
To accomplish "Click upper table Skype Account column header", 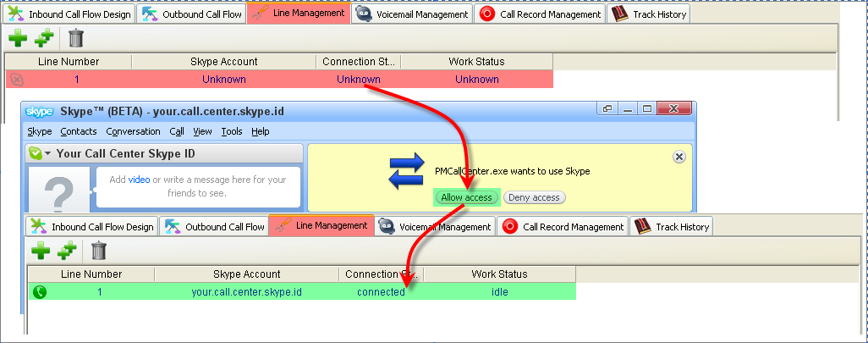I will [x=223, y=62].
